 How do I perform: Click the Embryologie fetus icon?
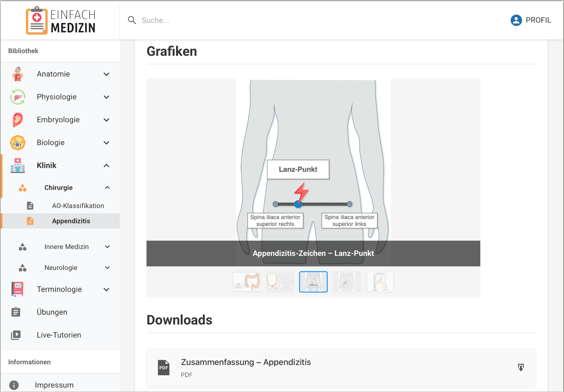[18, 120]
